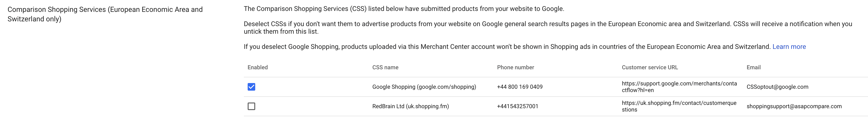Click the CSSoptout@google.com email address
Viewport: 868px width, 121px height.
click(777, 87)
